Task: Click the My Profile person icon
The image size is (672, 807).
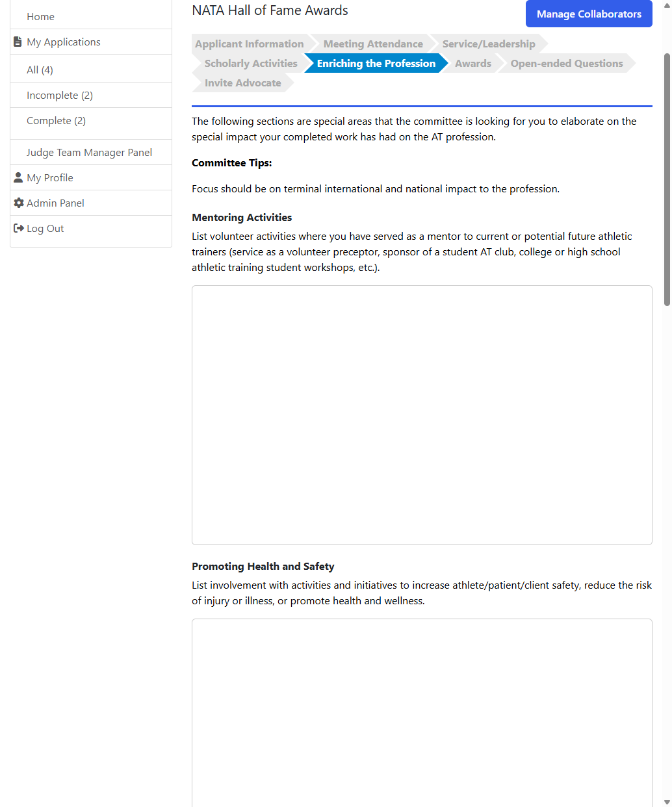Action: point(18,177)
